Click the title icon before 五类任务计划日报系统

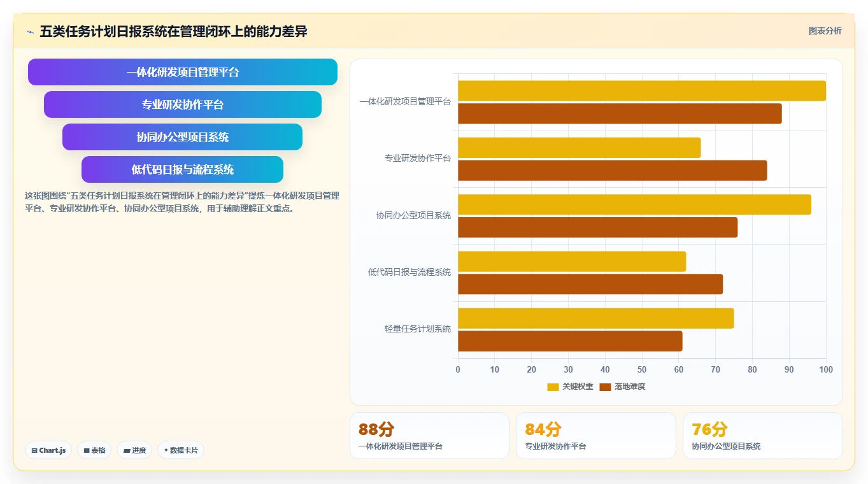point(30,31)
